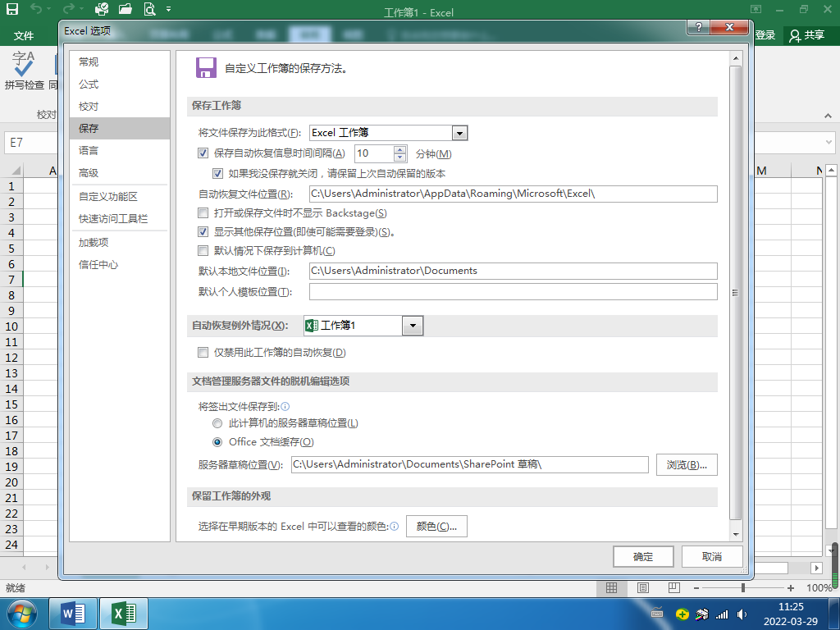Increase the autosave minutes with up spinner
This screenshot has width=840, height=630.
pos(400,149)
